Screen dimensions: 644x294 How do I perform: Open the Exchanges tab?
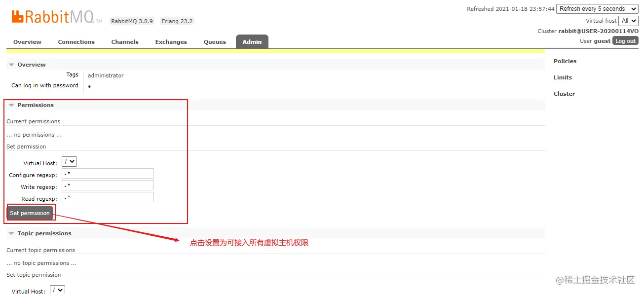171,42
